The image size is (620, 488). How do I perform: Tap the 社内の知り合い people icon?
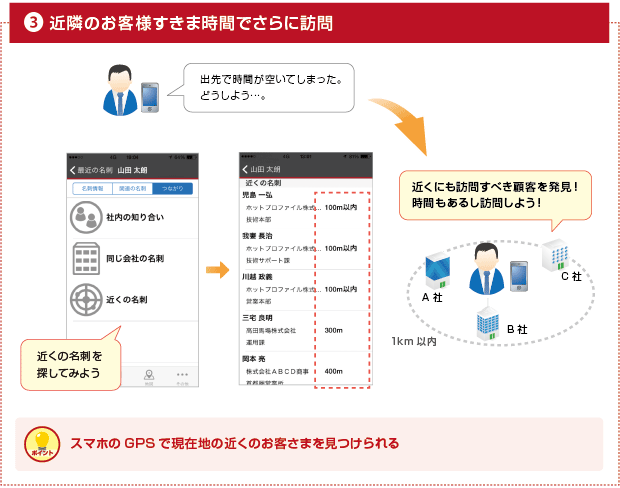tap(86, 217)
